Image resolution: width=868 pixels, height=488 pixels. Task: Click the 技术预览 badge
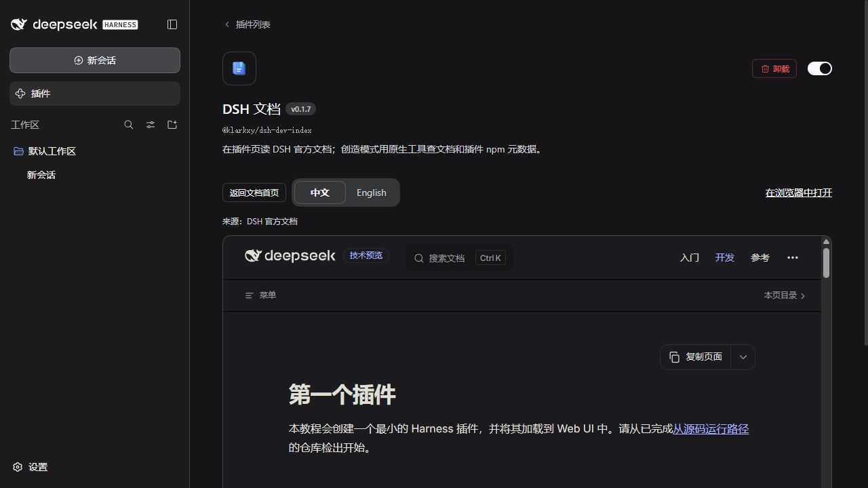(x=366, y=256)
